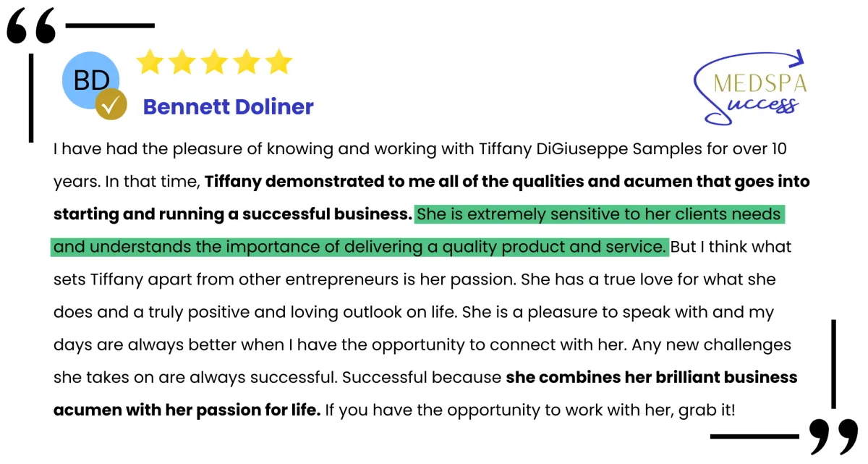Click the second yellow star
This screenshot has height=464, width=868.
182,62
